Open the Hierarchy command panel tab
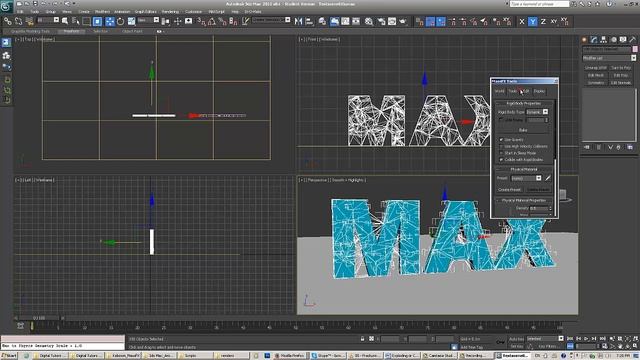Screen dimensions: 640x360 [x=603, y=40]
